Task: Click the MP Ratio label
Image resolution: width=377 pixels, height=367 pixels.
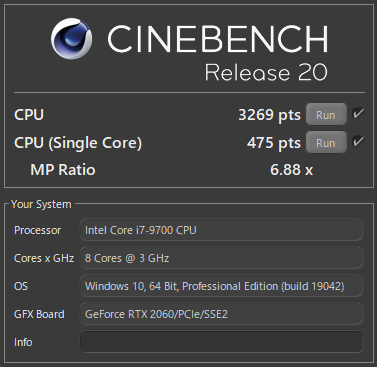Action: [63, 170]
